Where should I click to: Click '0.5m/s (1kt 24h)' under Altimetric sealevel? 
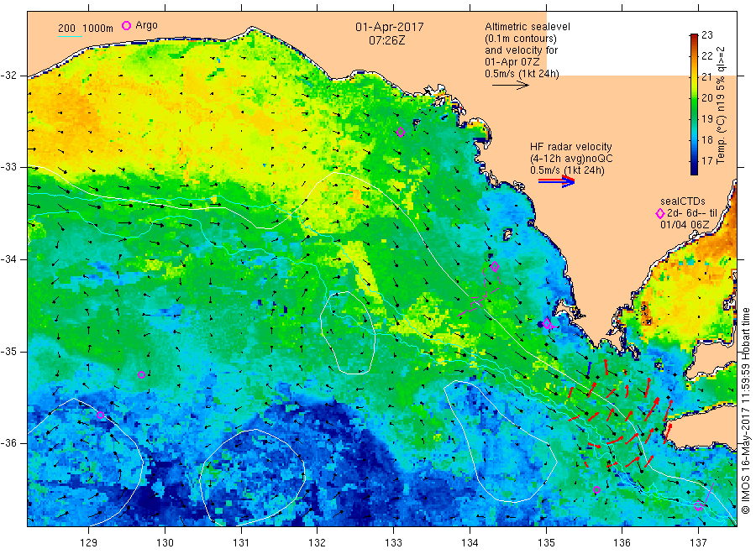point(522,74)
